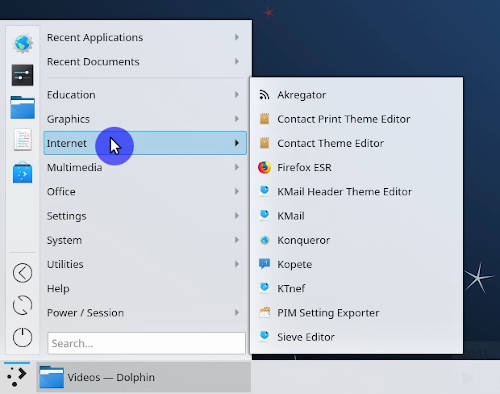Open System Settings favorite icon in sidebar
500x394 pixels.
pos(22,75)
